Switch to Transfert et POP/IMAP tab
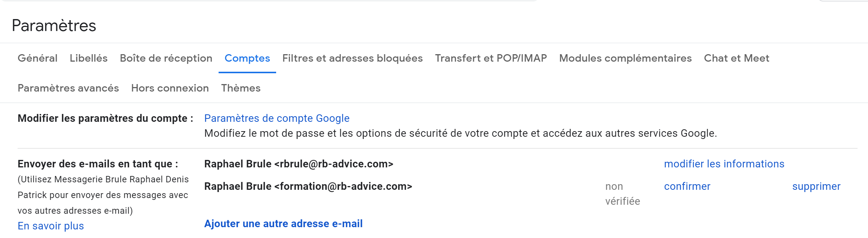The width and height of the screenshot is (868, 238). 491,58
